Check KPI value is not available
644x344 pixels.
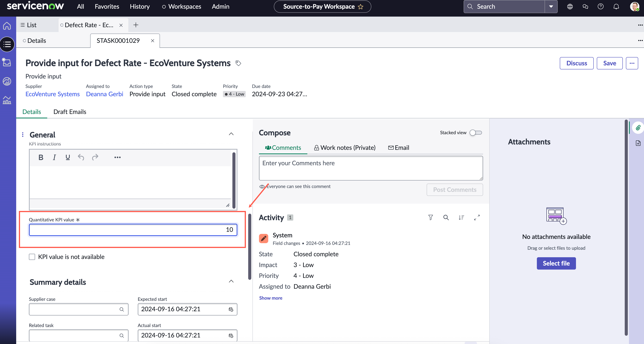[x=32, y=257]
